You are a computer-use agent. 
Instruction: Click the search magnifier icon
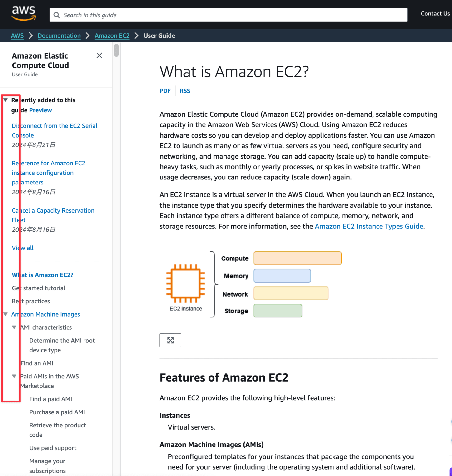tap(57, 15)
